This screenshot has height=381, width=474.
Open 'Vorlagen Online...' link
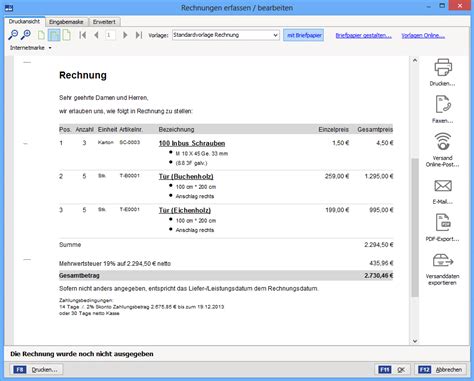pos(423,35)
